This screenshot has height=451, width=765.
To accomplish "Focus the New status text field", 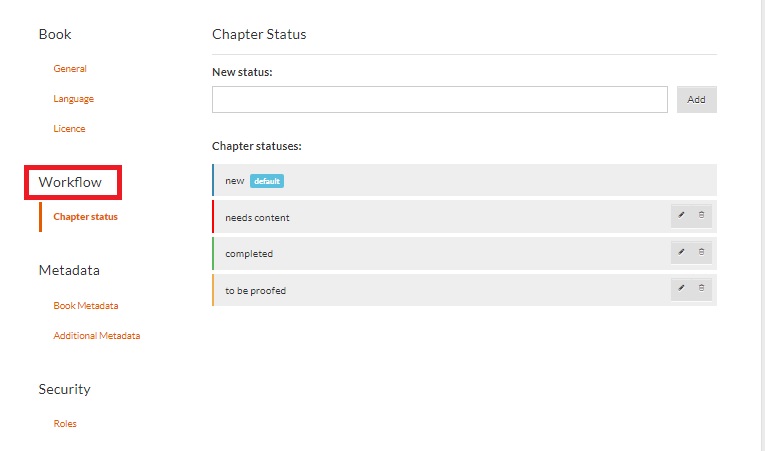I will [440, 100].
